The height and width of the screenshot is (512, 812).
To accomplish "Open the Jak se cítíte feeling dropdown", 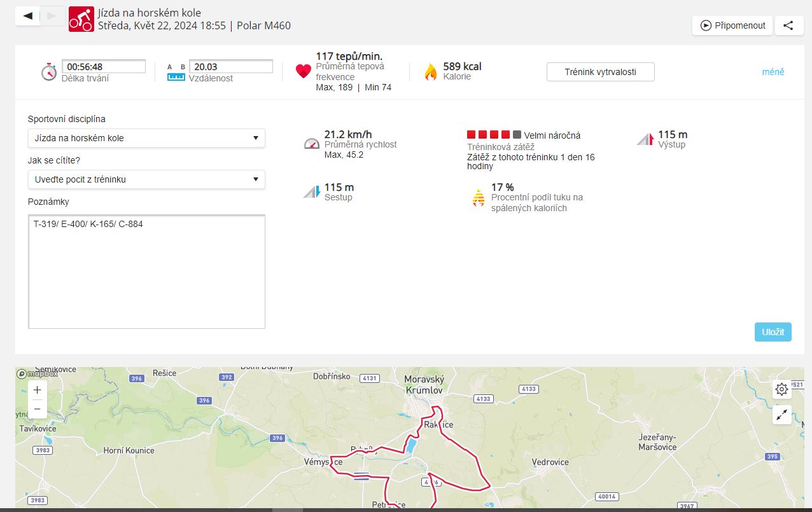I will 146,179.
